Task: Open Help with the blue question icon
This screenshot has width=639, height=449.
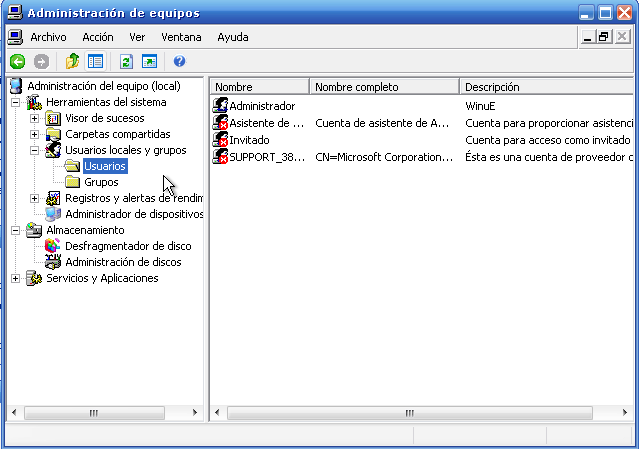Action: click(179, 61)
